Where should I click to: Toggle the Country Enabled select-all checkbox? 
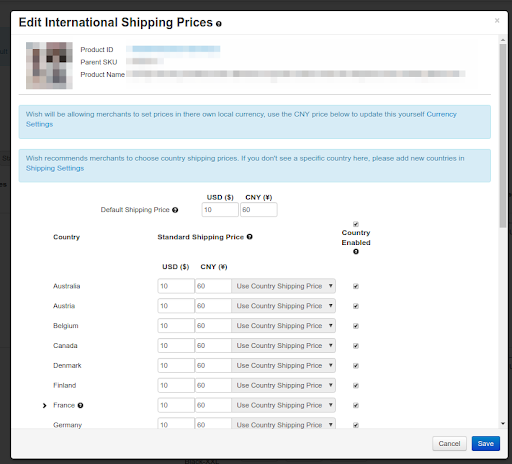pos(356,224)
